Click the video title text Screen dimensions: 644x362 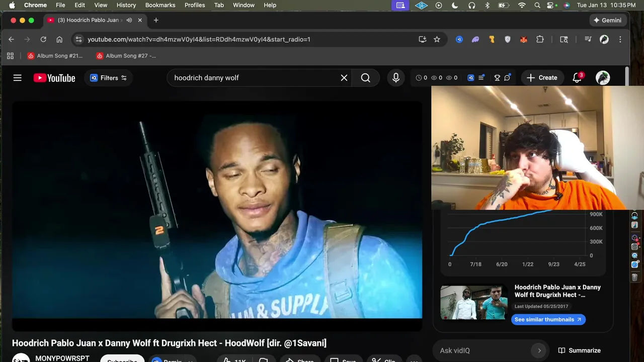click(x=169, y=343)
